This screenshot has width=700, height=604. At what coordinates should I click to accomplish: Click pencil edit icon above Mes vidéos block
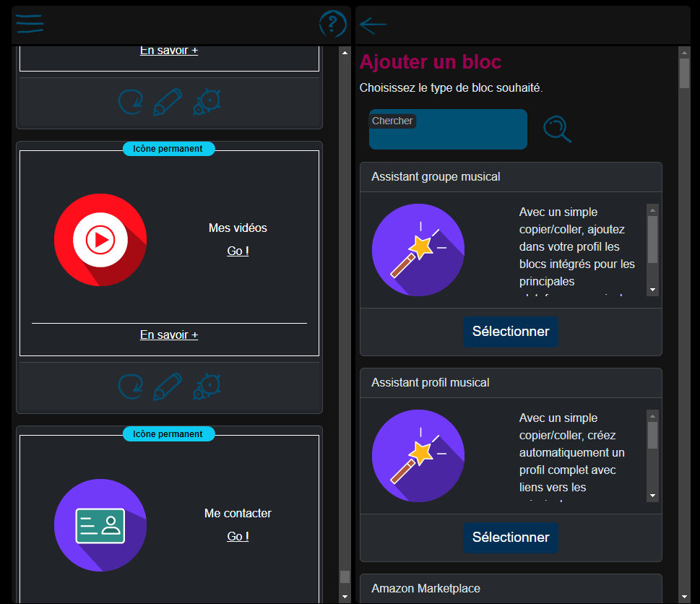[x=168, y=103]
